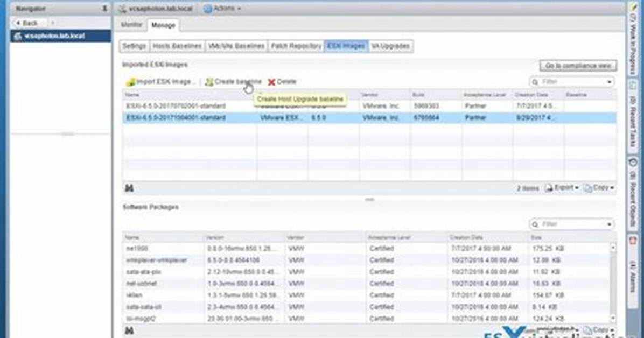Switch to the Monitor tab
The width and height of the screenshot is (644, 338).
click(131, 25)
